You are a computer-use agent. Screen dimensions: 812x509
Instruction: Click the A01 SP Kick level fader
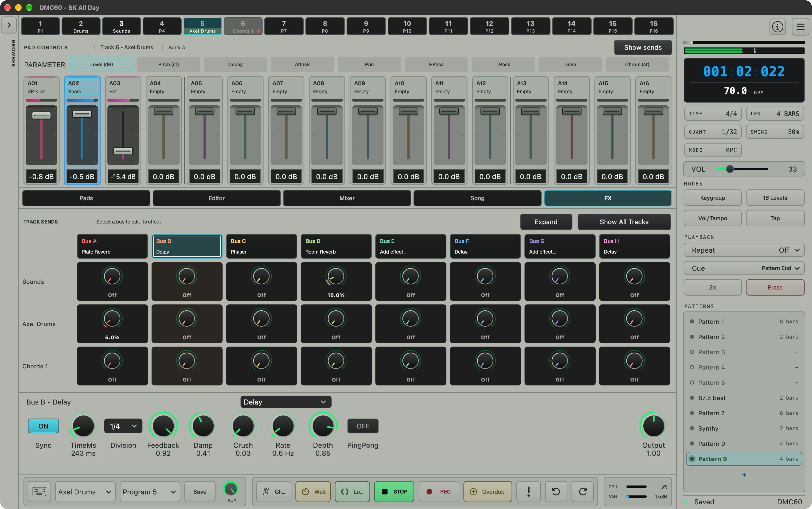coord(41,116)
